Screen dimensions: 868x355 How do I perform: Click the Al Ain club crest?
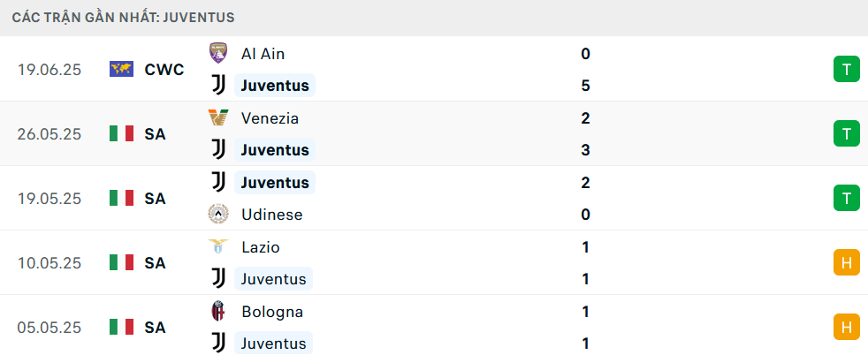[x=217, y=53]
